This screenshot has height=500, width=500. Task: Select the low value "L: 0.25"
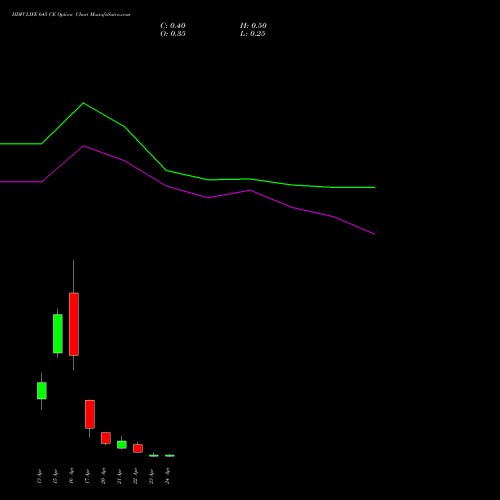pos(253,34)
